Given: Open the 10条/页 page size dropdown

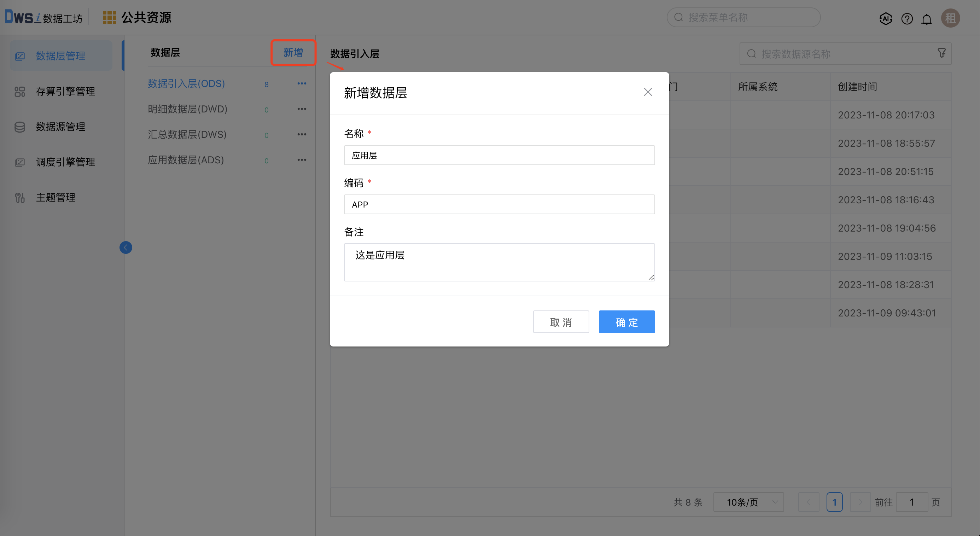Looking at the screenshot, I should (748, 502).
